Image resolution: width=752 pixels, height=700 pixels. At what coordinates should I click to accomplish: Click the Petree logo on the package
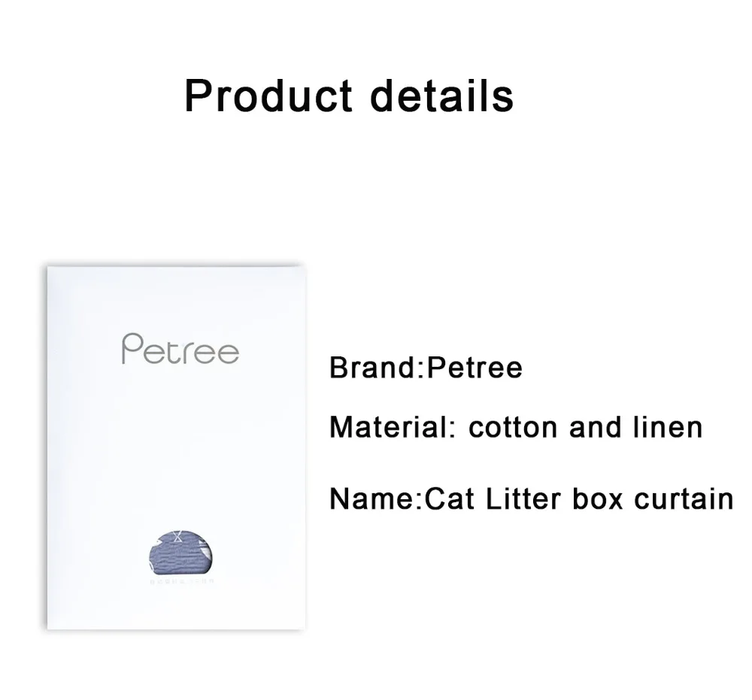[180, 351]
